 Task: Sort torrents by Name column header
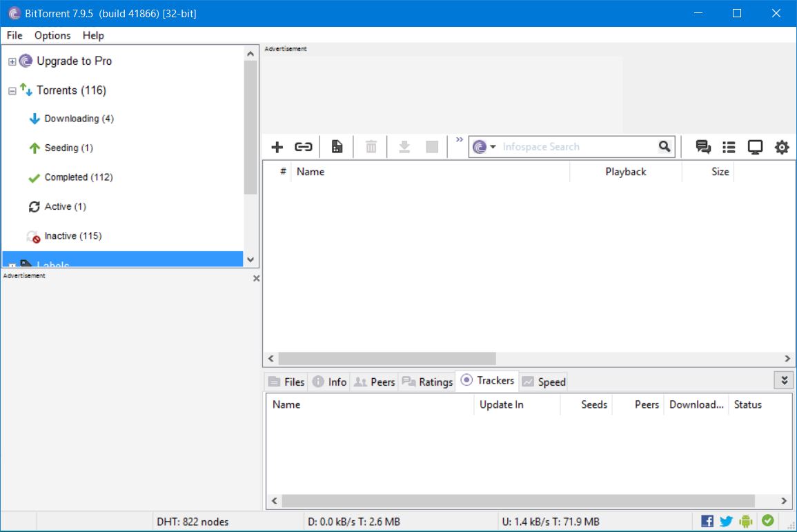[x=431, y=171]
